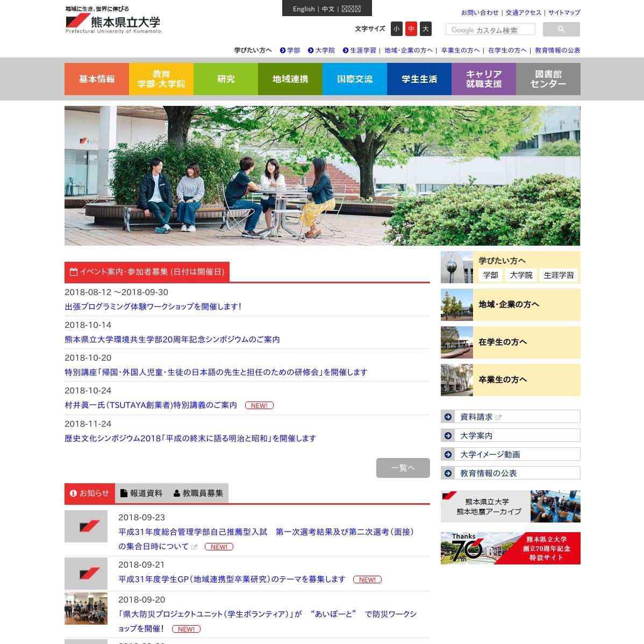
Task: Open 村井眞一氏 TSUTAYA創業者 lecture link
Action: (x=151, y=405)
